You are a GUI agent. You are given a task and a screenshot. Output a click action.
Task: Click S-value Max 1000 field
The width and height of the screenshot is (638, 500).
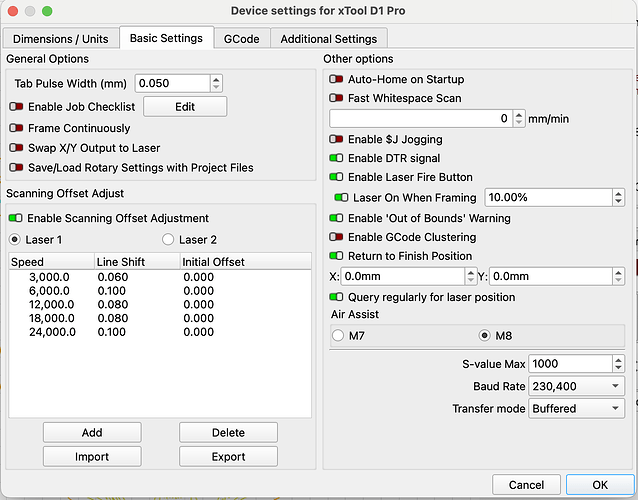(570, 363)
